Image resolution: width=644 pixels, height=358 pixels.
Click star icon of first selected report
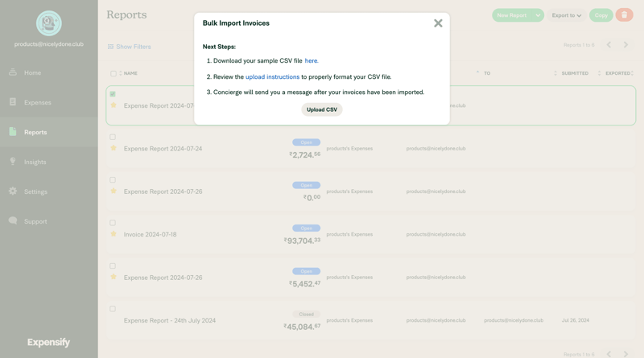(x=114, y=105)
